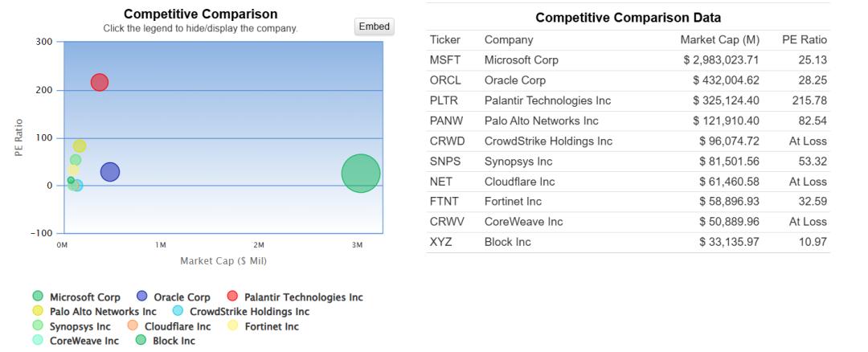Click Cloudflare Inc legend icon

(x=133, y=326)
